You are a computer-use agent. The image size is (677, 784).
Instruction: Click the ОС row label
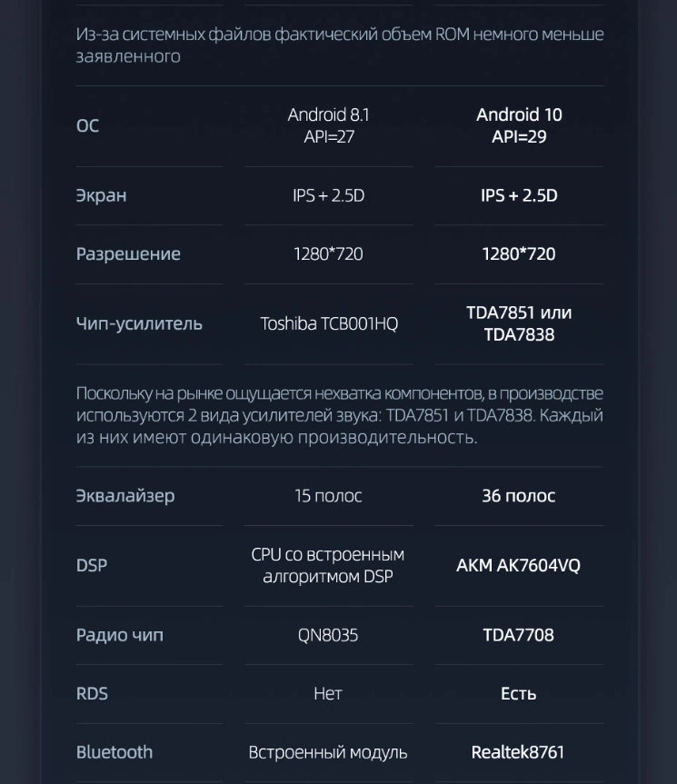click(88, 125)
